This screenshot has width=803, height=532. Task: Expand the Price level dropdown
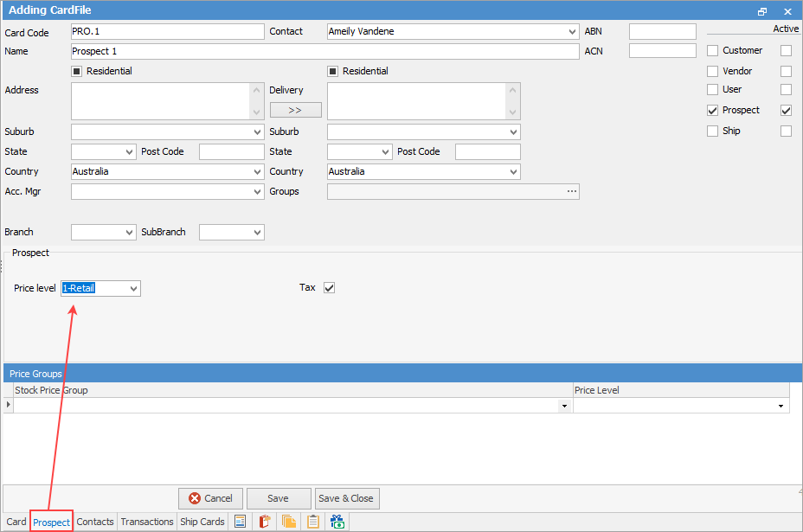[133, 288]
